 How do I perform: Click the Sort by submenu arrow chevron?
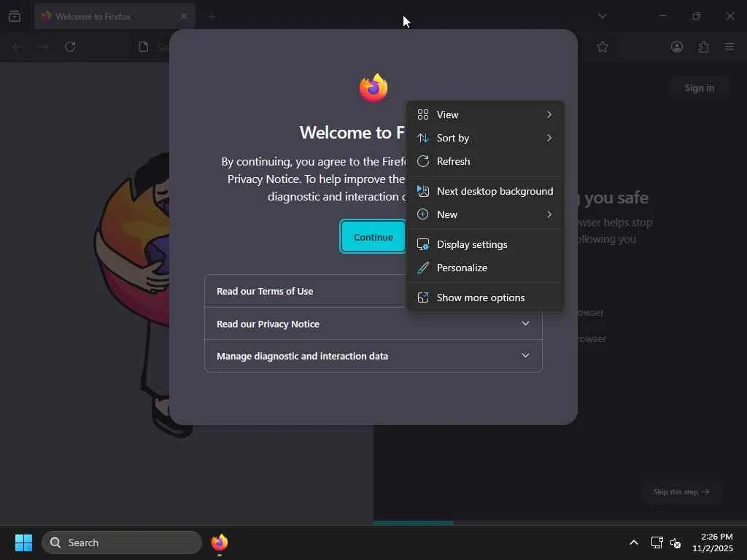point(549,138)
